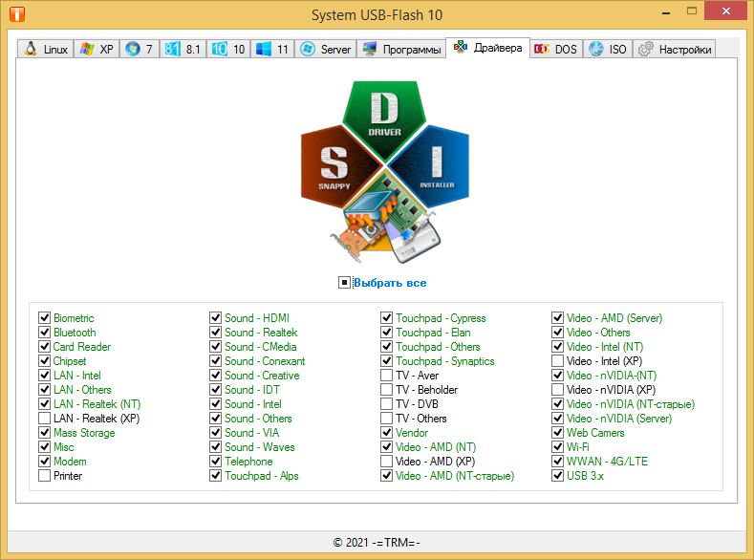Image resolution: width=754 pixels, height=560 pixels.
Task: Enable the Printer driver checkbox
Action: (44, 476)
